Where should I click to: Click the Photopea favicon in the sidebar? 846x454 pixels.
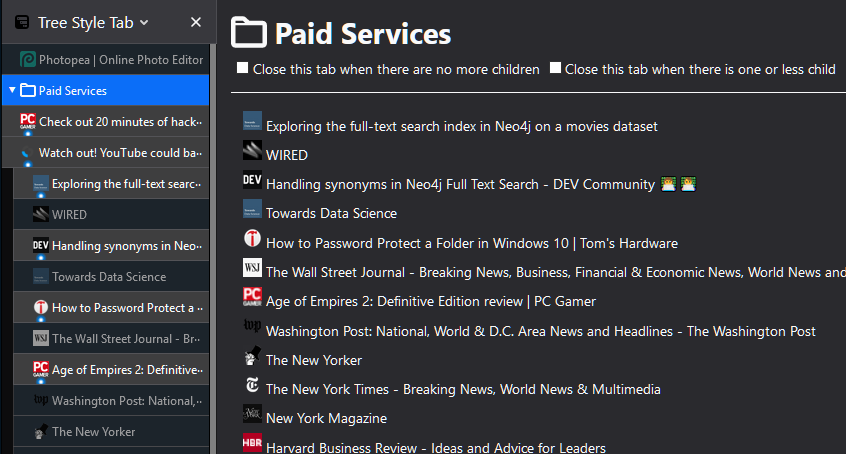[x=28, y=59]
